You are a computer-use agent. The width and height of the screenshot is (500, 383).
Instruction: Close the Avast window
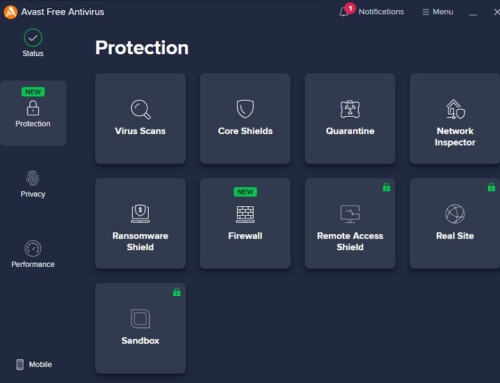point(497,12)
